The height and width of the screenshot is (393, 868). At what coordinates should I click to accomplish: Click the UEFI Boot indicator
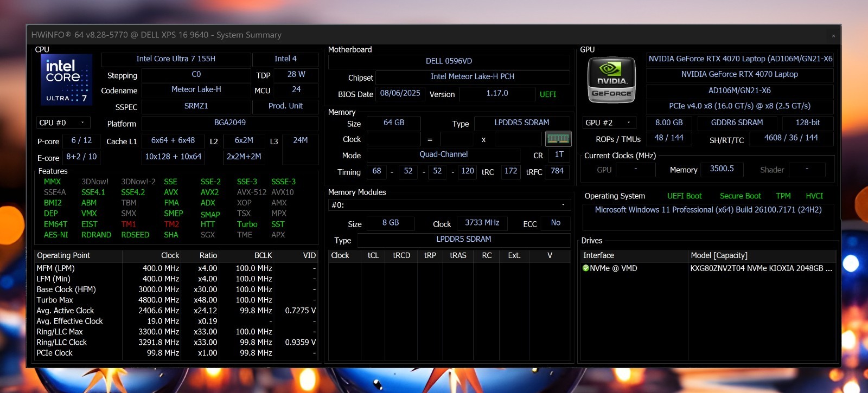[x=684, y=196]
